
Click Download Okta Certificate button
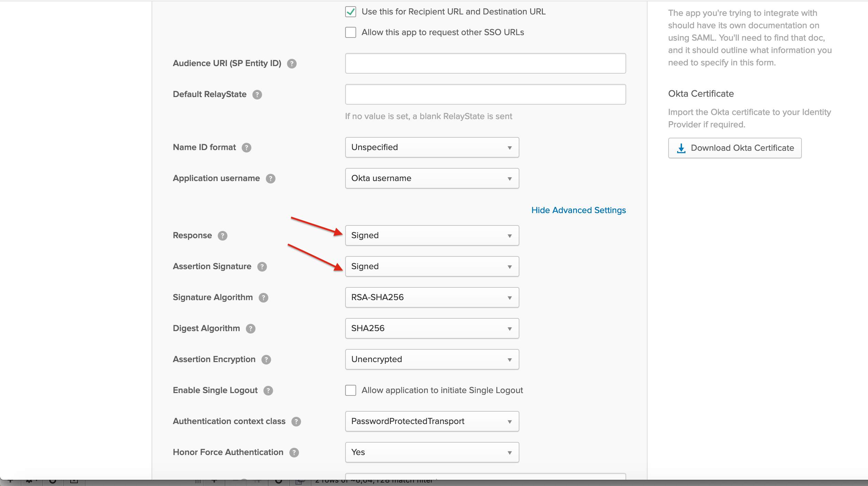(735, 148)
